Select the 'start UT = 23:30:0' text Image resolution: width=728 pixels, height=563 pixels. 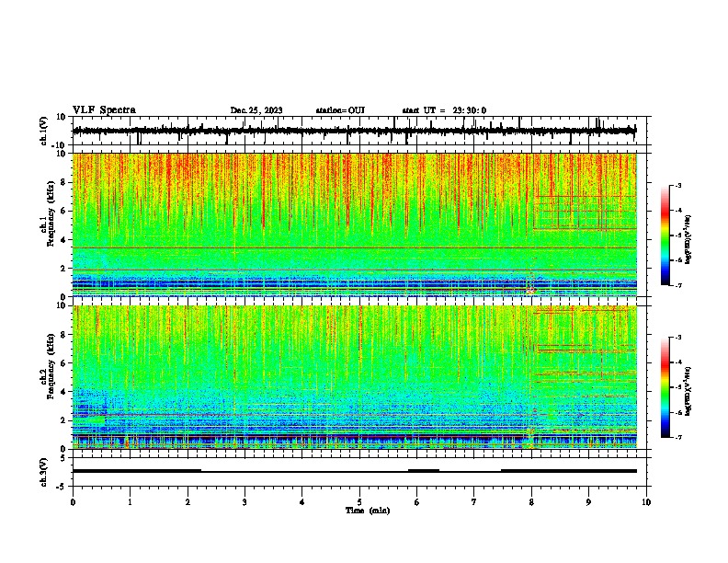click(444, 110)
